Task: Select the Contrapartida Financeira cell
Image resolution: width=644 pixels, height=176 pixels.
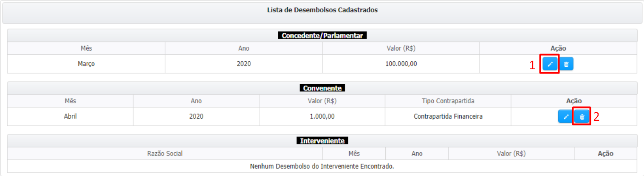Action: click(448, 116)
